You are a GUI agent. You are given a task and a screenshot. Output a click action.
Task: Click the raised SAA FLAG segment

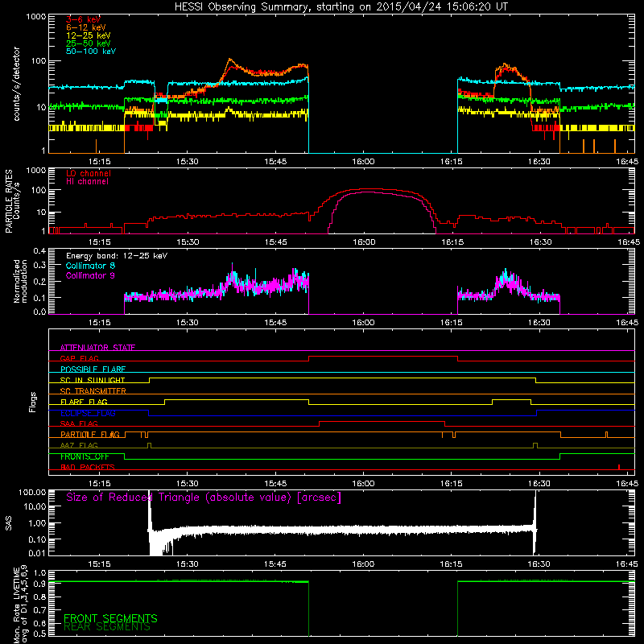pos(382,421)
